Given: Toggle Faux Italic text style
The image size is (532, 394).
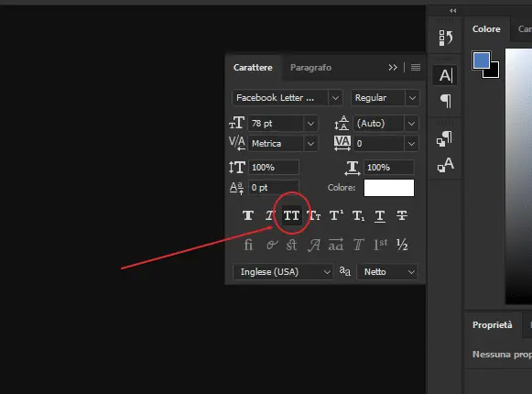Looking at the screenshot, I should 270,215.
